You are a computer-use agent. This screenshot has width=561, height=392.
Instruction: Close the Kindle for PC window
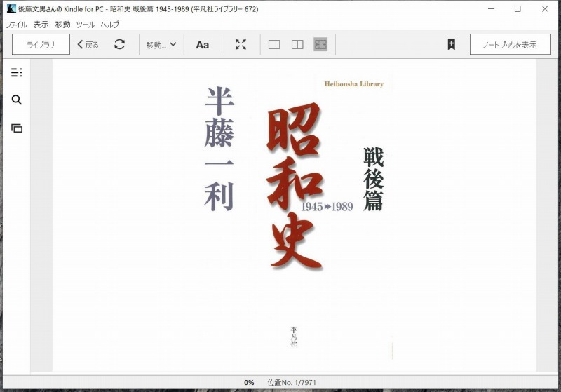pyautogui.click(x=545, y=8)
